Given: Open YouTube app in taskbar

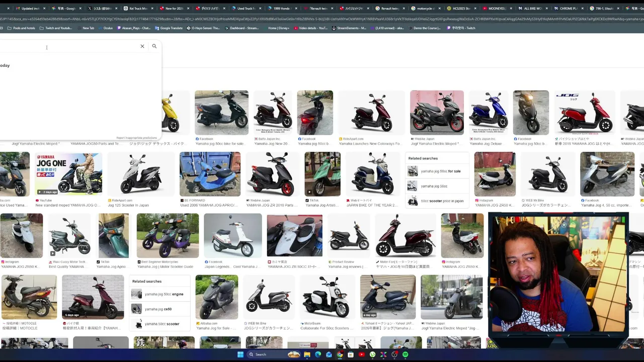Looking at the screenshot, I should pyautogui.click(x=362, y=354).
